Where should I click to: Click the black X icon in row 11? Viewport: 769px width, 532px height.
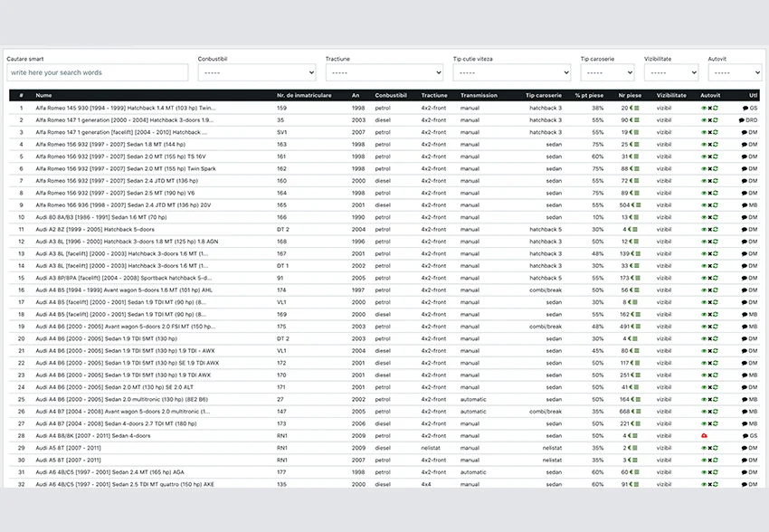click(709, 230)
